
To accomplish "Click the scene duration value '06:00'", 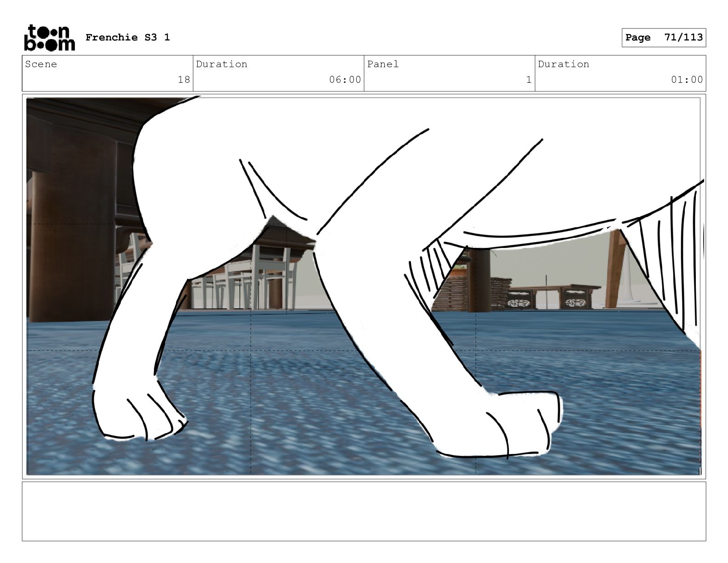I will click(x=345, y=80).
